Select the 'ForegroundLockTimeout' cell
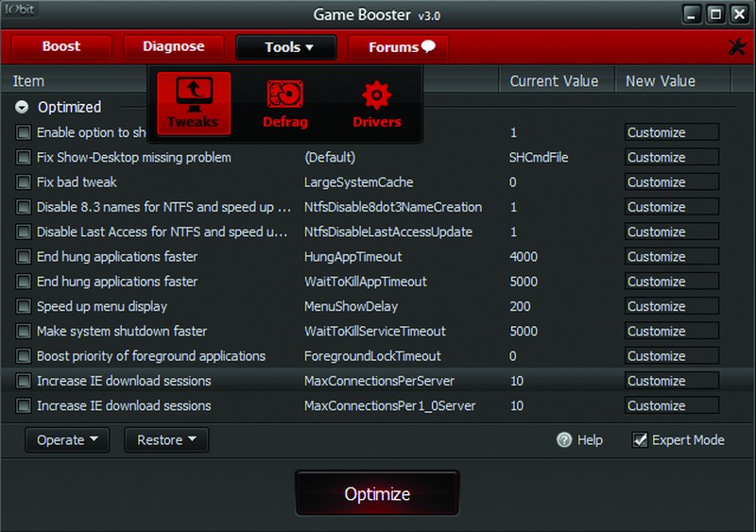756x532 pixels. pos(372,356)
